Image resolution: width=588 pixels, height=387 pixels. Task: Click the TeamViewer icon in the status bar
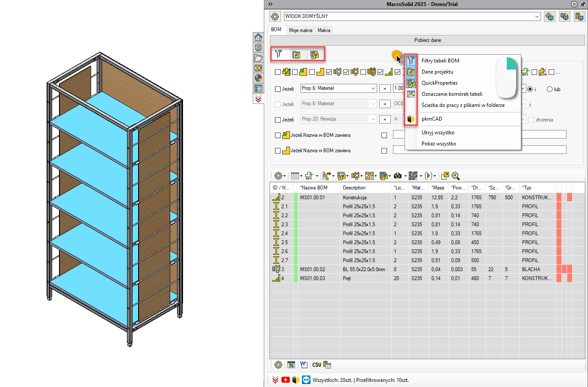[x=306, y=380]
